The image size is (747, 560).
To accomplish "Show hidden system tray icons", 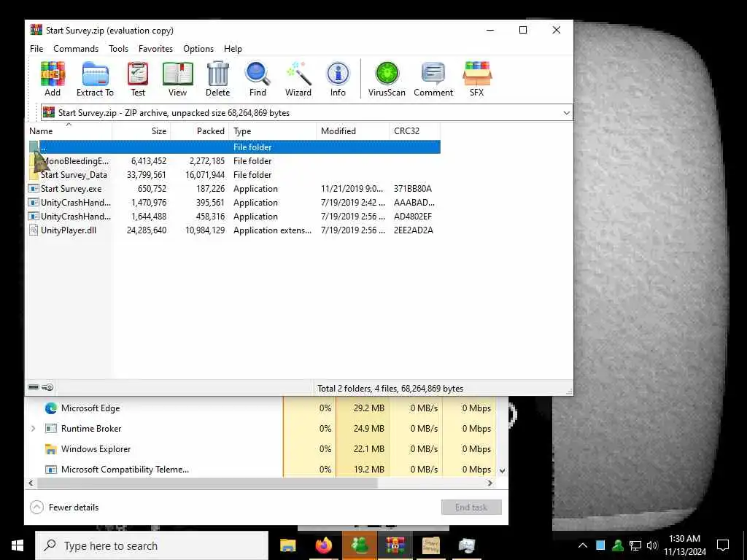I will pos(583,545).
